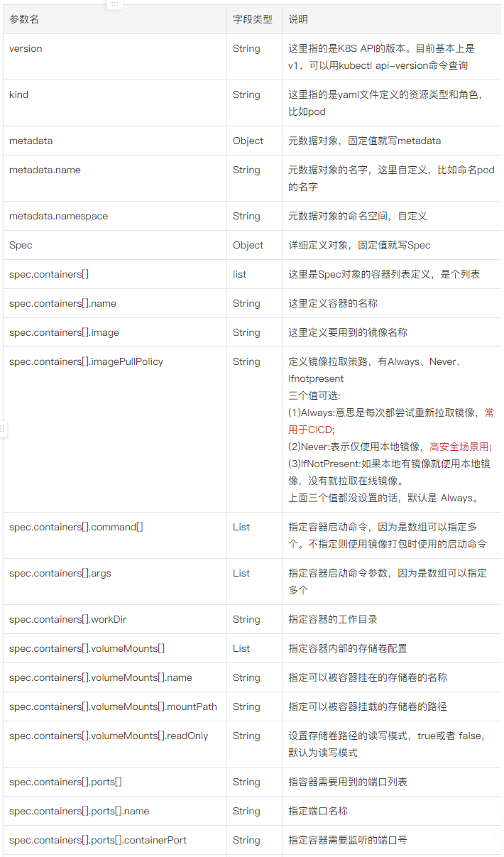Screen dimensions: 504x857
Task: Click spec.containers[].ports[] cell
Action: (x=115, y=782)
